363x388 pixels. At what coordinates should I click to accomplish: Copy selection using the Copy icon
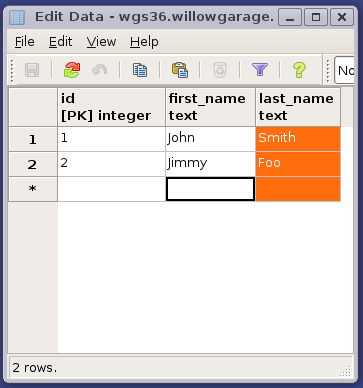coord(140,70)
